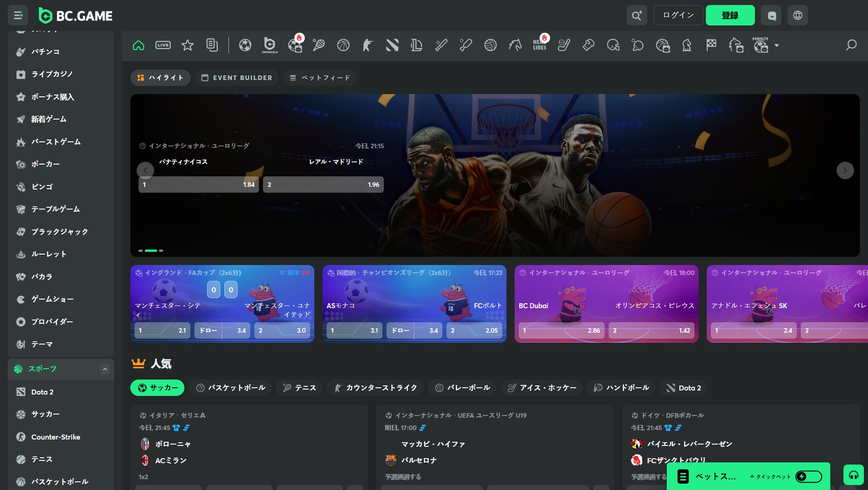Screen dimensions: 868x490
Task: Open live support headset icon
Action: 854,475
